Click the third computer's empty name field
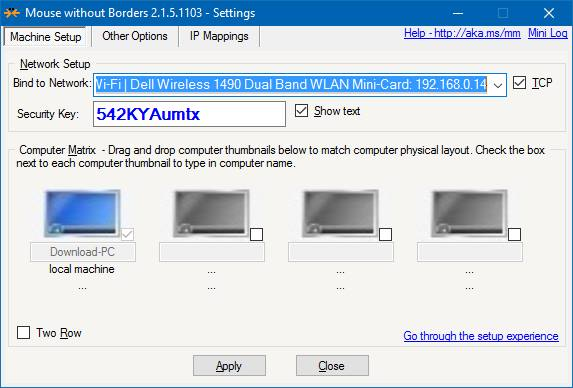The image size is (573, 388). click(x=341, y=252)
